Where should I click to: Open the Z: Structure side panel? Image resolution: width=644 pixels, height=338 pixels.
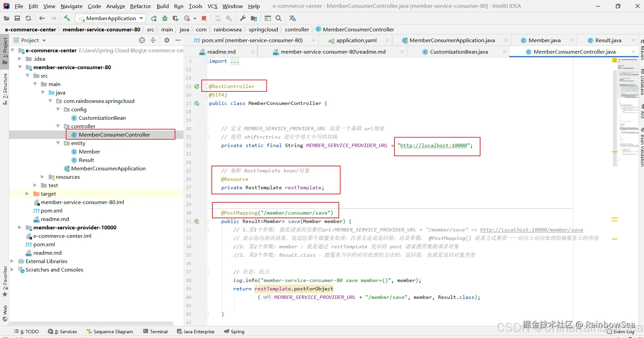pyautogui.click(x=5, y=88)
